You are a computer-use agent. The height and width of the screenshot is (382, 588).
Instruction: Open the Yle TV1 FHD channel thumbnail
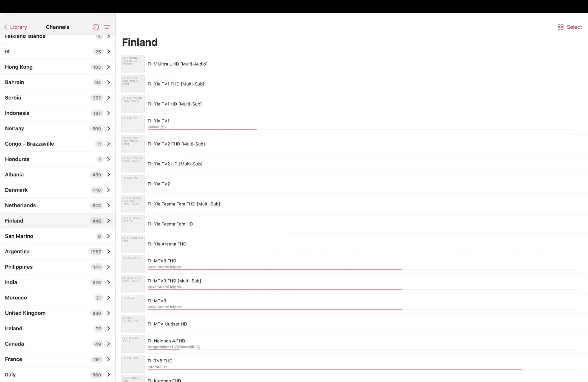point(133,84)
